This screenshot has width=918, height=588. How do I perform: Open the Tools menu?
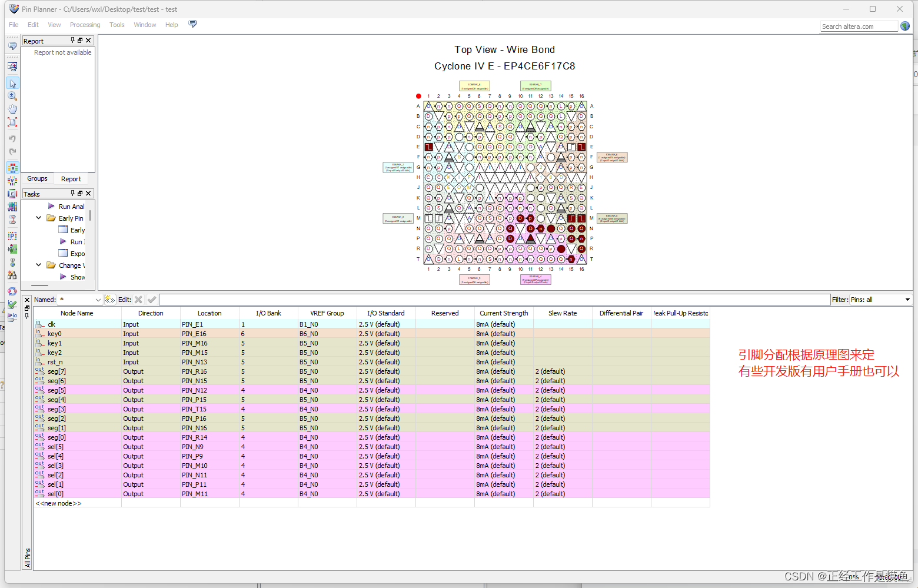(x=117, y=25)
